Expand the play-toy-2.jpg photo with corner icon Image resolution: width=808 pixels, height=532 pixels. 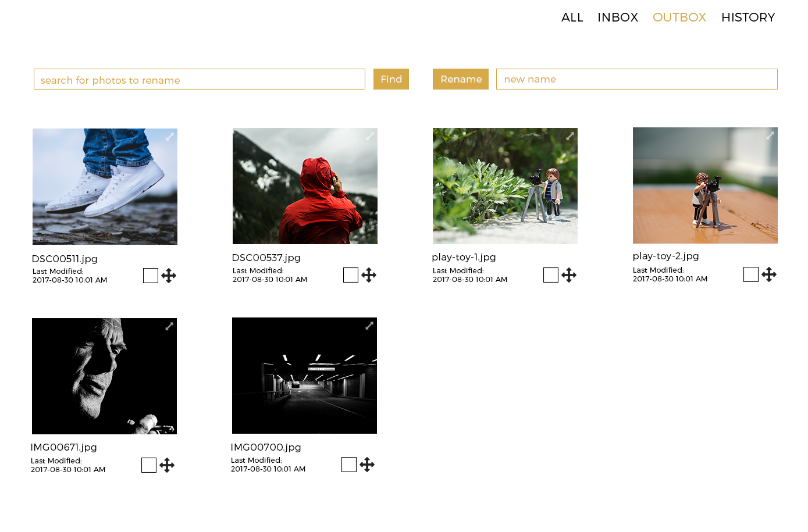[770, 135]
